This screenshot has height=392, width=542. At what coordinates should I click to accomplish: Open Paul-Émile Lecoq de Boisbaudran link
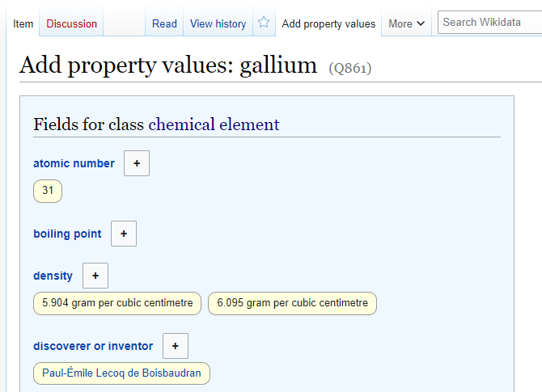122,373
